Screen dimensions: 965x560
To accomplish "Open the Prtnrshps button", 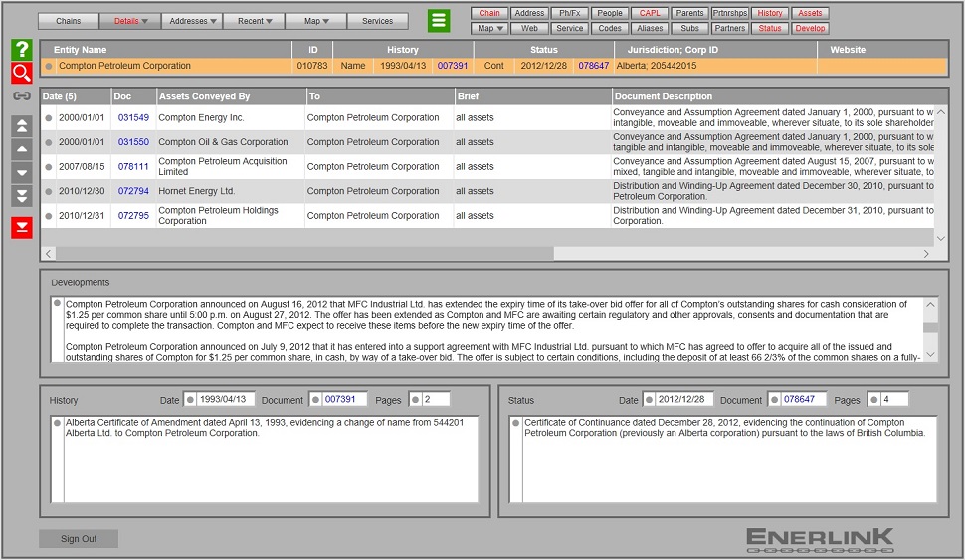I will (x=730, y=13).
